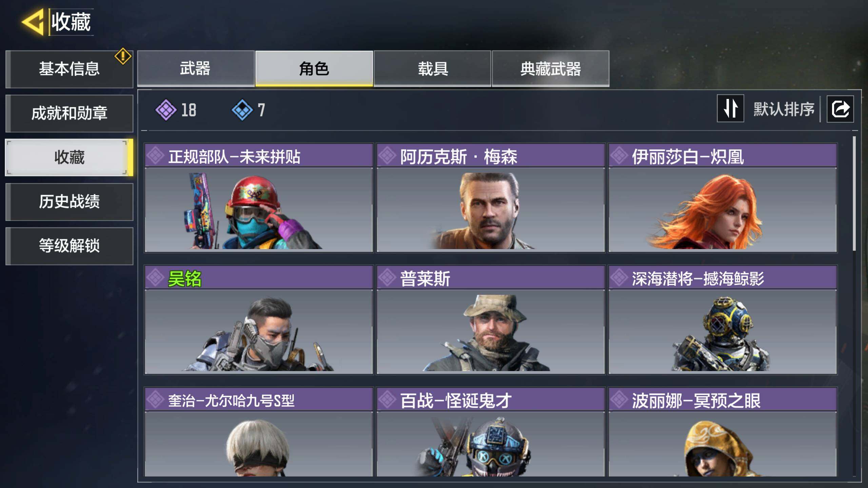Open the 基本信息 side menu

pos(69,69)
